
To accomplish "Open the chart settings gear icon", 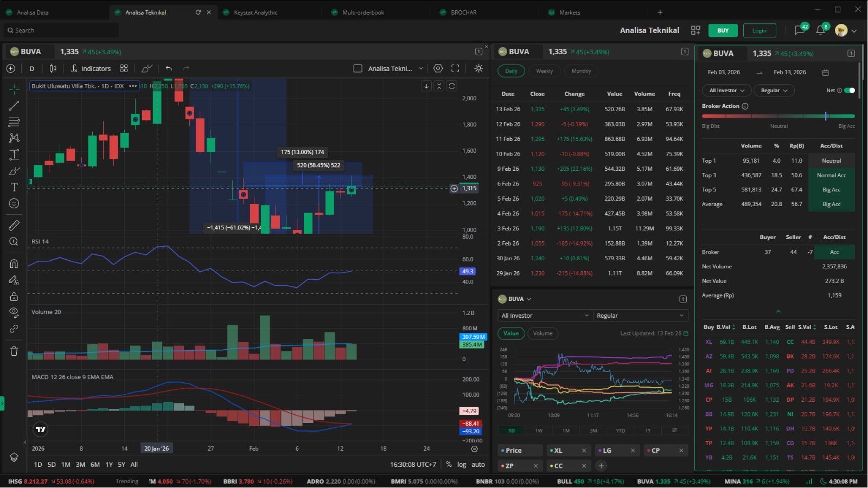I will [438, 68].
